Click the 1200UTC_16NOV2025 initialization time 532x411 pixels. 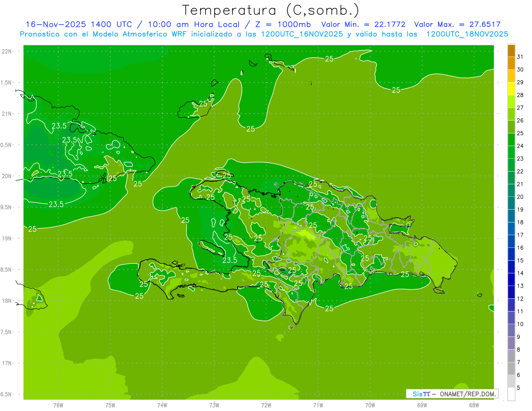point(302,34)
